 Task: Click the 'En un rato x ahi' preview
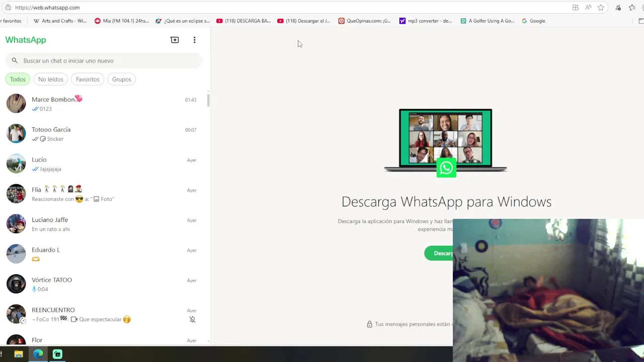pos(51,229)
